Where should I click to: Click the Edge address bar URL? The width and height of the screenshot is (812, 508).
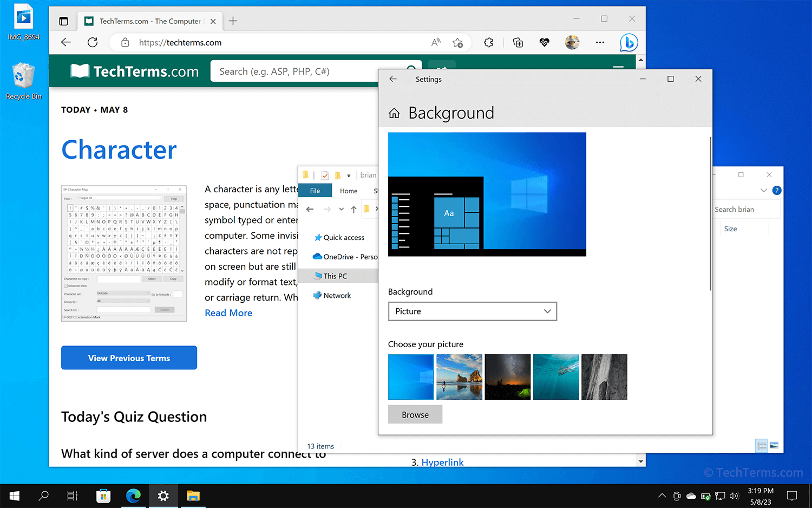pos(180,43)
